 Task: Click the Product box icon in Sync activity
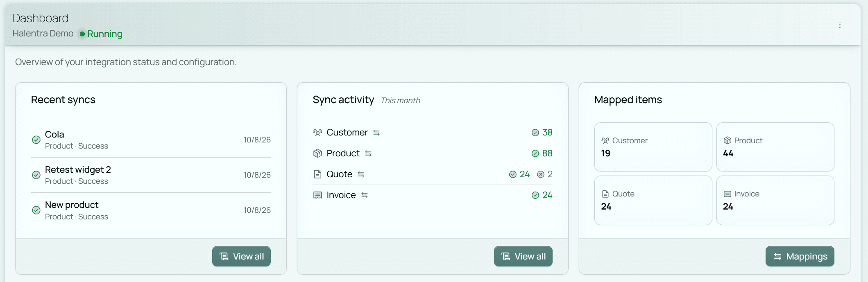click(317, 153)
